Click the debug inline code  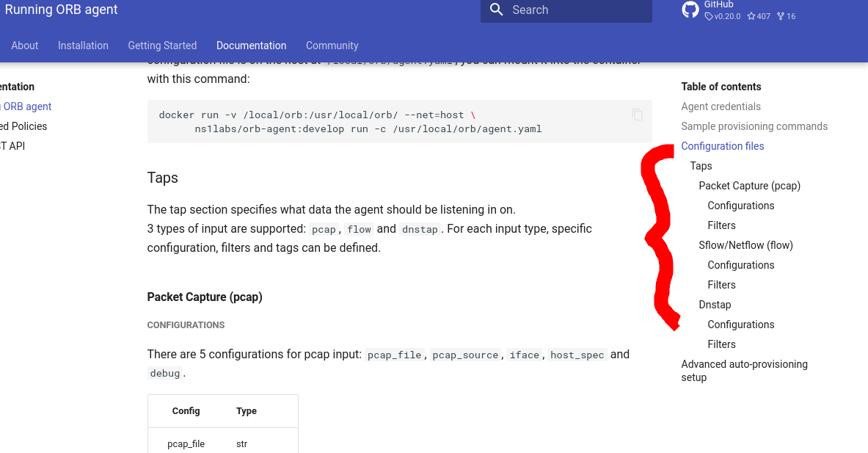(165, 373)
